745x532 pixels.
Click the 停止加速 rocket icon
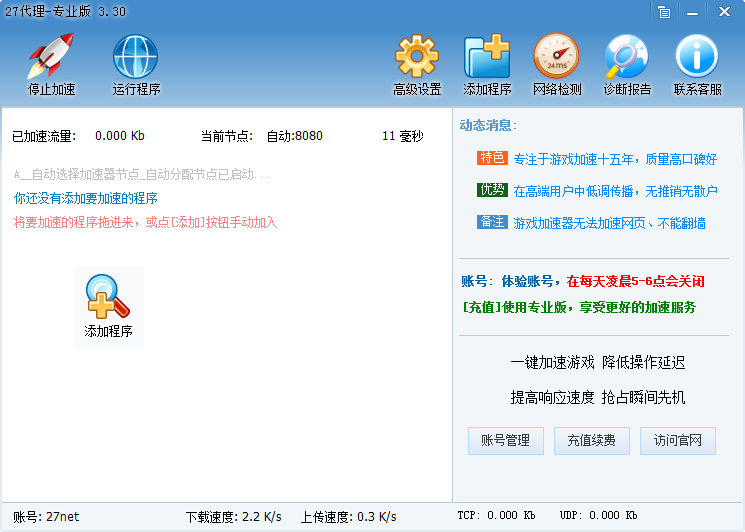pyautogui.click(x=51, y=57)
